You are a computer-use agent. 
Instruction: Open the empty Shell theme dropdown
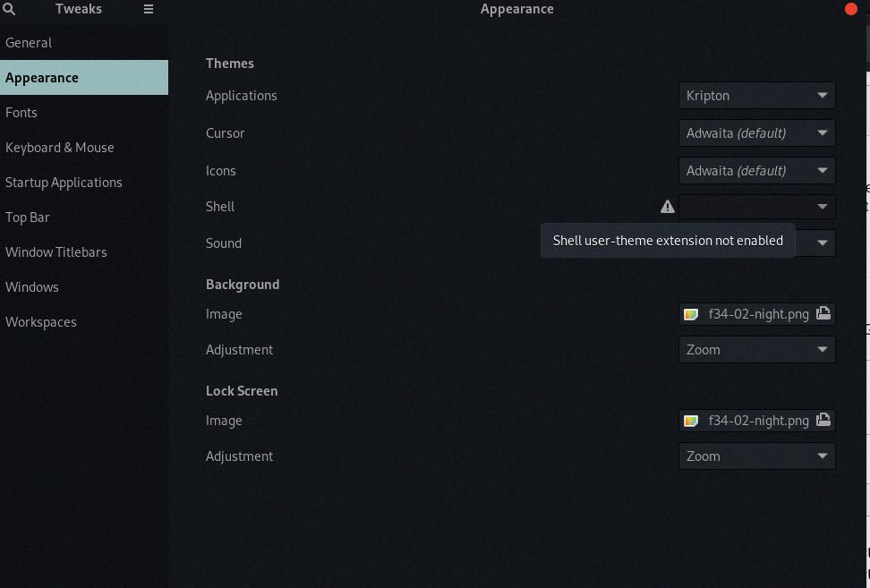(x=756, y=207)
